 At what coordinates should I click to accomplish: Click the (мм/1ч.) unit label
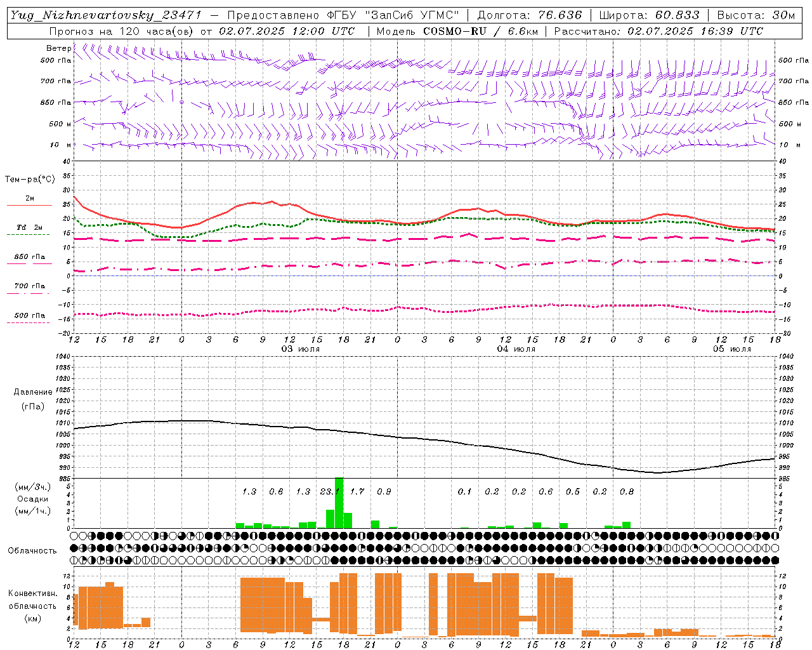[31, 511]
